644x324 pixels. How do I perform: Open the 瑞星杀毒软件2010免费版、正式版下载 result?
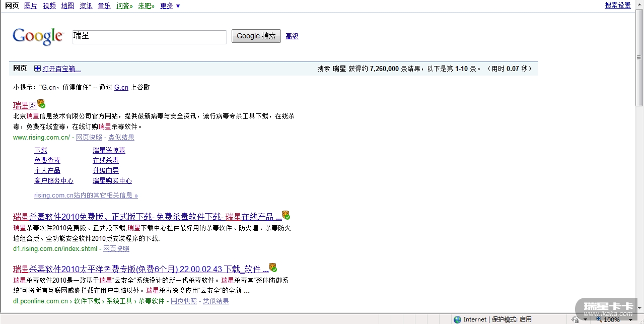pos(147,217)
